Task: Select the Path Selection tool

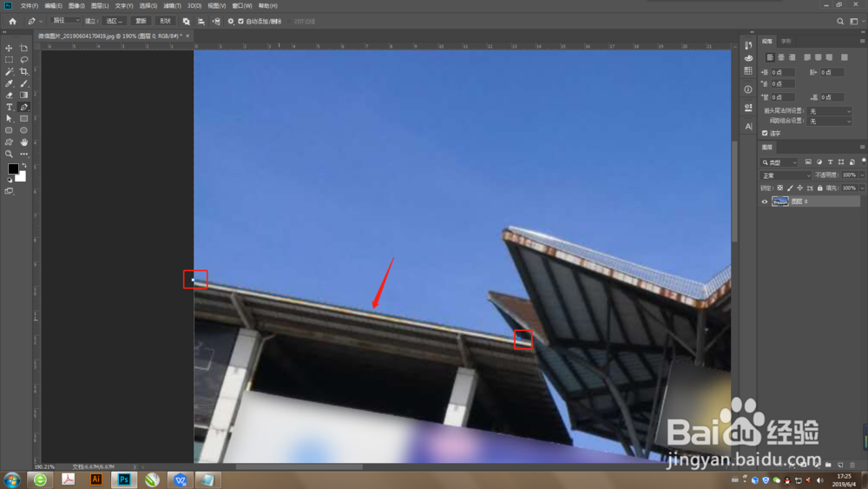Action: [x=9, y=118]
